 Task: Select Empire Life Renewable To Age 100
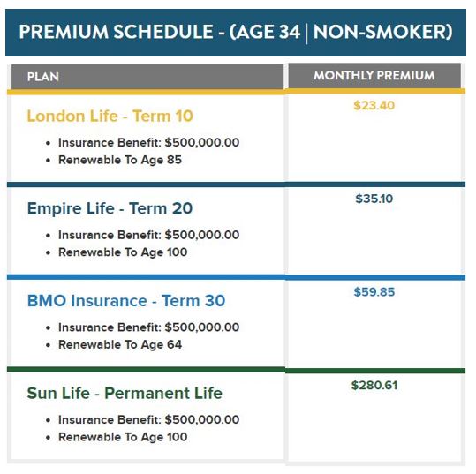(x=123, y=252)
